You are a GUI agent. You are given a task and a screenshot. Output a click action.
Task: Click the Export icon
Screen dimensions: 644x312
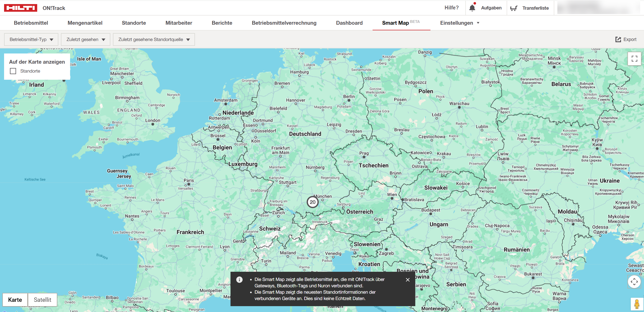click(x=618, y=39)
